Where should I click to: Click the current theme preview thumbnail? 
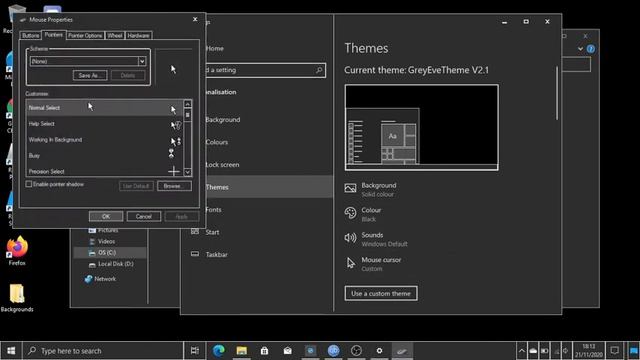pyautogui.click(x=422, y=127)
